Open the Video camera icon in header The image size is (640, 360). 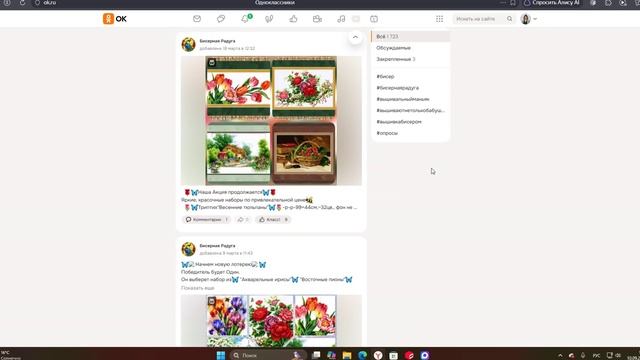[317, 19]
